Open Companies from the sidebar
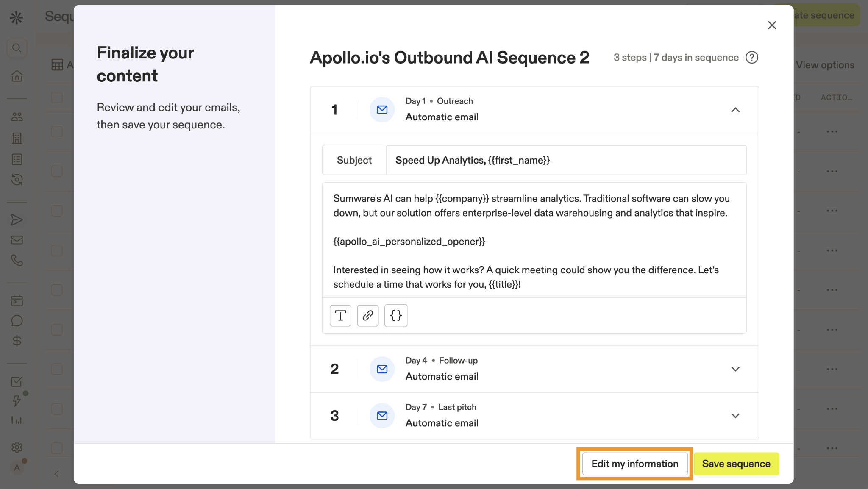This screenshot has height=489, width=868. click(17, 138)
